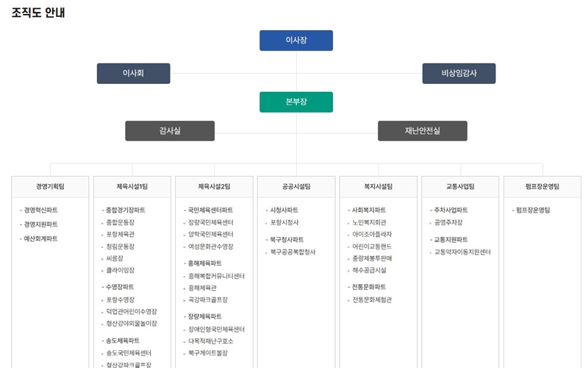Select the 공공시설팀 team header
This screenshot has height=368, width=588.
click(x=296, y=187)
